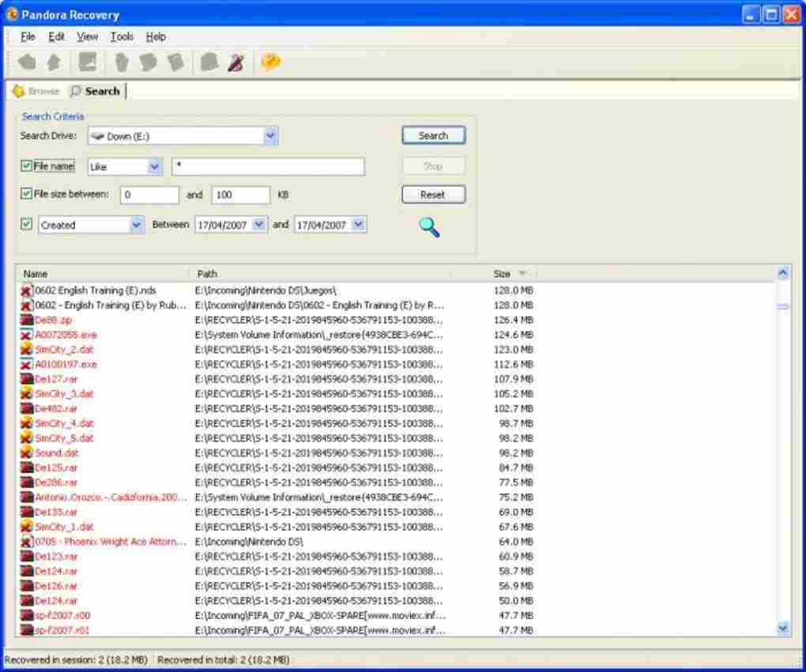Click the Recovered in session status text
The width and height of the screenshot is (806, 672).
tap(76, 659)
